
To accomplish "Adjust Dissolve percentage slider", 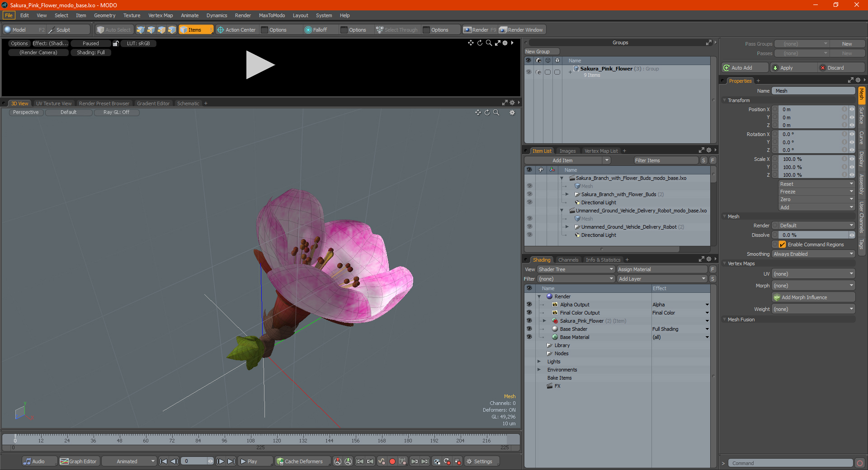I will click(813, 235).
